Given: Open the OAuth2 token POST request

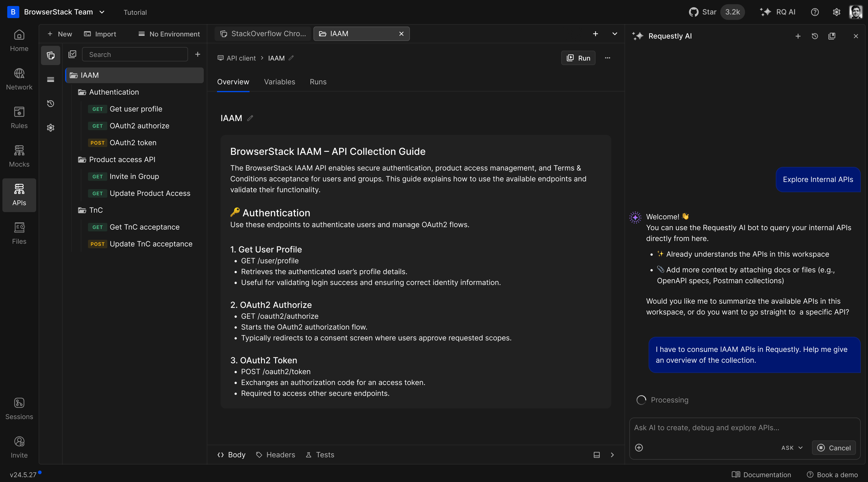Looking at the screenshot, I should (133, 142).
